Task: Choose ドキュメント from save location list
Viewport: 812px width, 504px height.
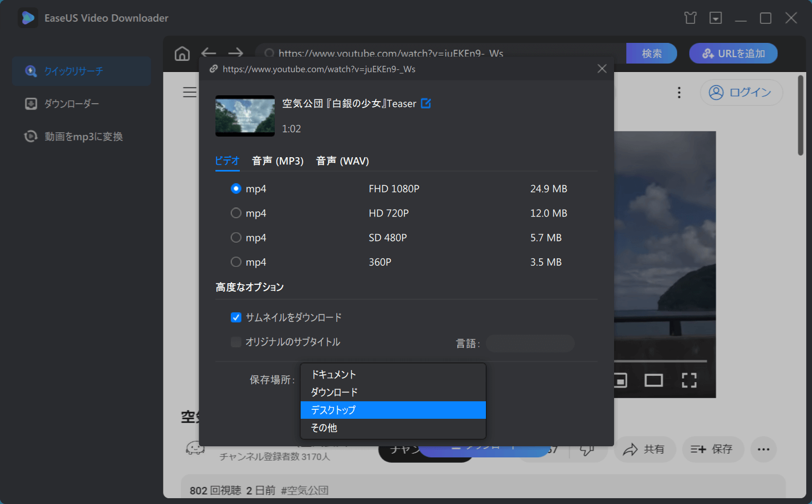Action: (393, 375)
